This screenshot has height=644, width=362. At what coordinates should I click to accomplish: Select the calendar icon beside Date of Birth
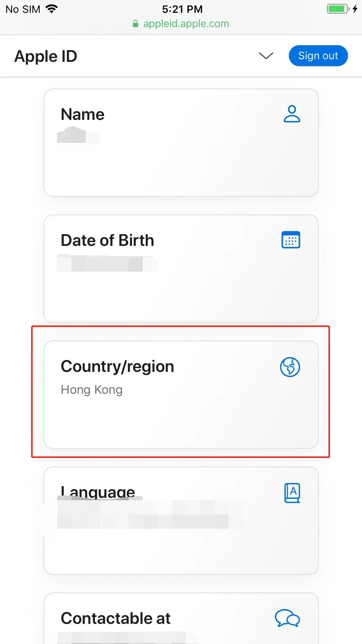[290, 240]
